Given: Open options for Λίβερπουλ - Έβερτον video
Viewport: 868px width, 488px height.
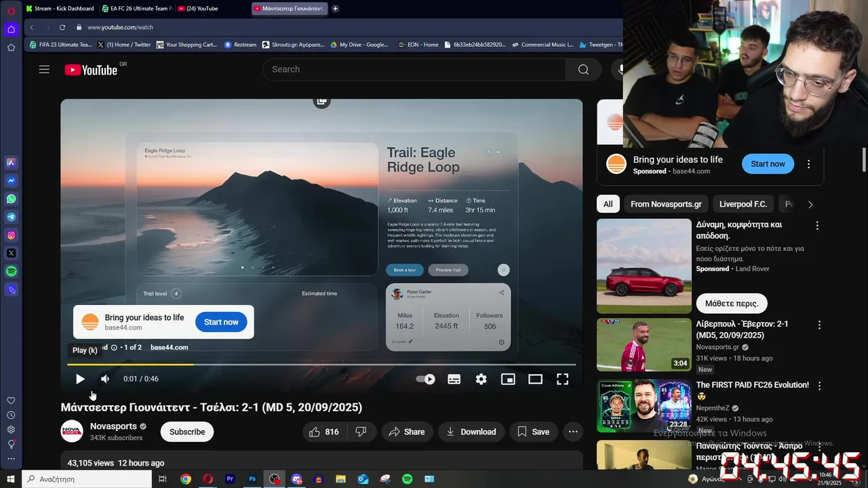Looking at the screenshot, I should click(x=819, y=325).
